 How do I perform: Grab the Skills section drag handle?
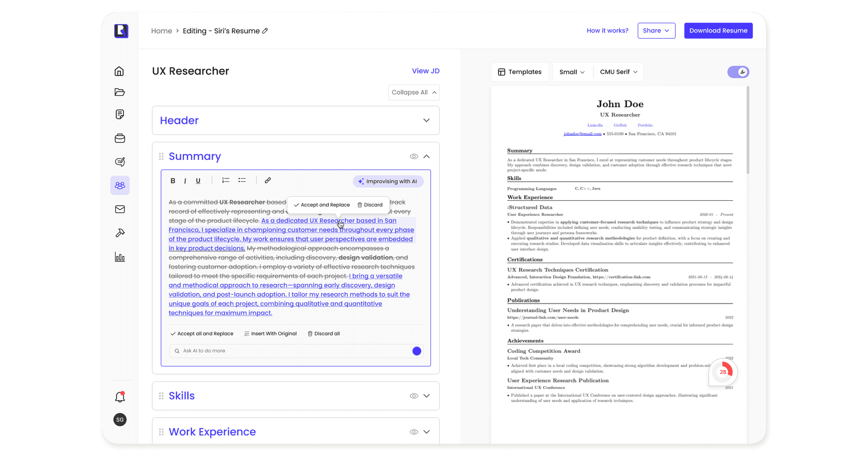click(x=161, y=396)
